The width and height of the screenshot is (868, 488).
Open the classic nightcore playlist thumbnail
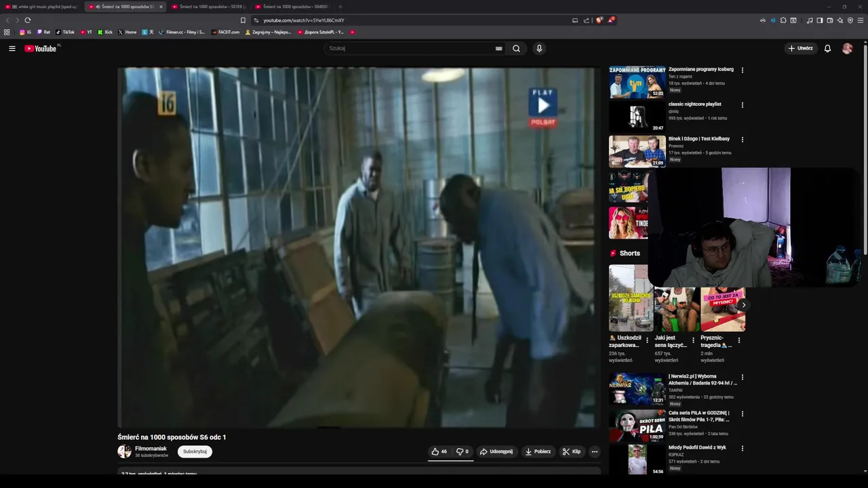(637, 117)
